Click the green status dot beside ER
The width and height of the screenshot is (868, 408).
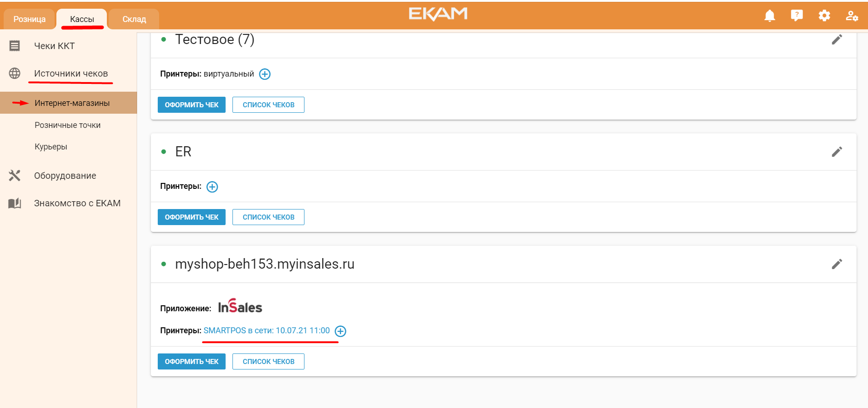164,152
